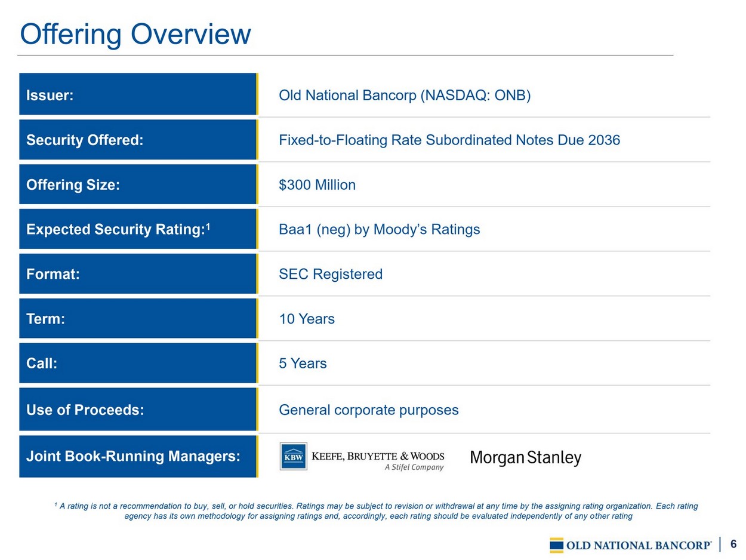The width and height of the screenshot is (746, 560).
Task: Click the Old National Bancorp footer logo emblem
Action: pyautogui.click(x=556, y=544)
